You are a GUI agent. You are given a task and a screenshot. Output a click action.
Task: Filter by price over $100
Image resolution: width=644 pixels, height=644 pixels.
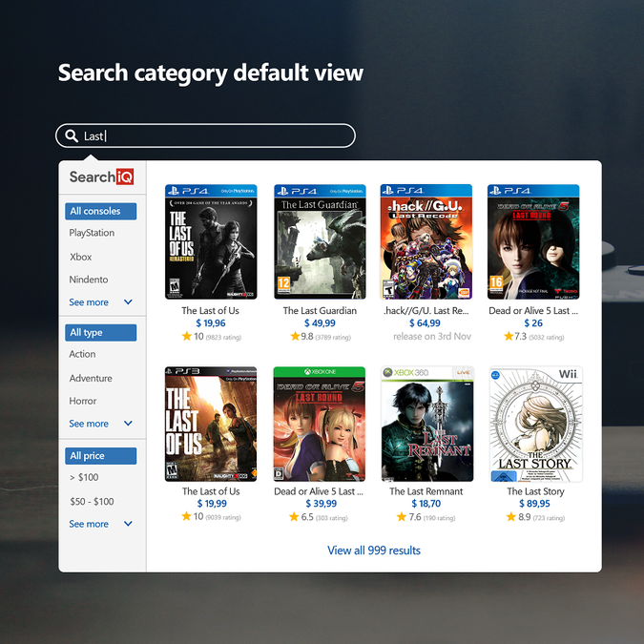(x=84, y=477)
